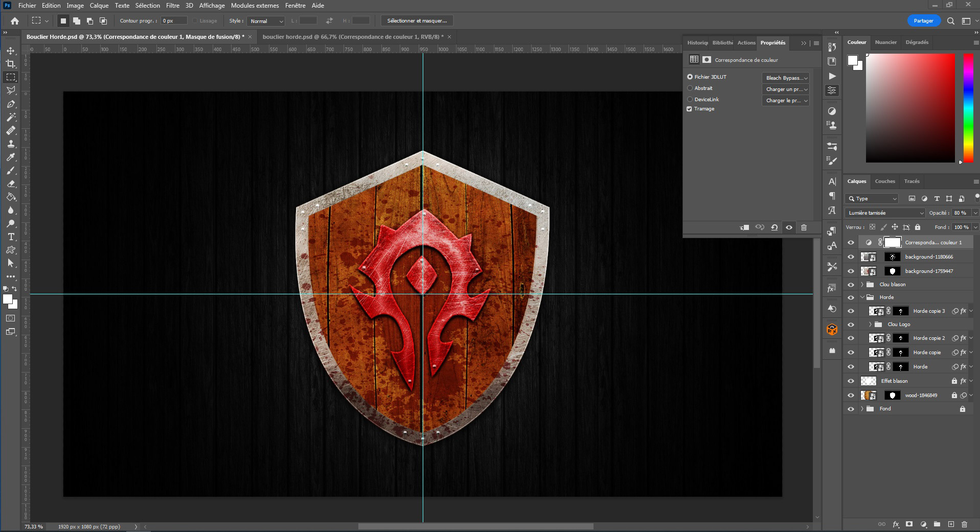Delete the adjustment layer in Propriétés panel
This screenshot has width=980, height=532.
tap(804, 227)
